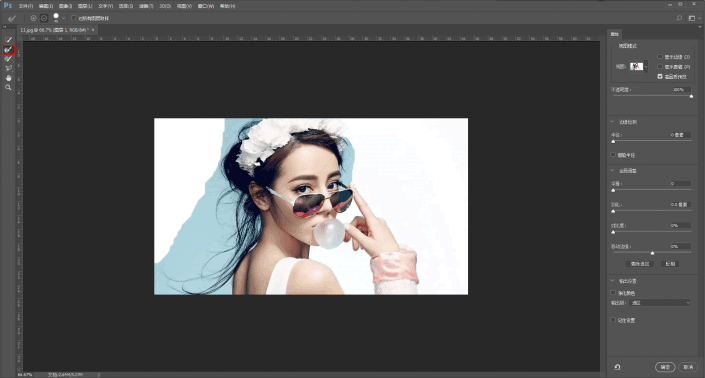
Task: Open the File menu
Action: point(26,6)
